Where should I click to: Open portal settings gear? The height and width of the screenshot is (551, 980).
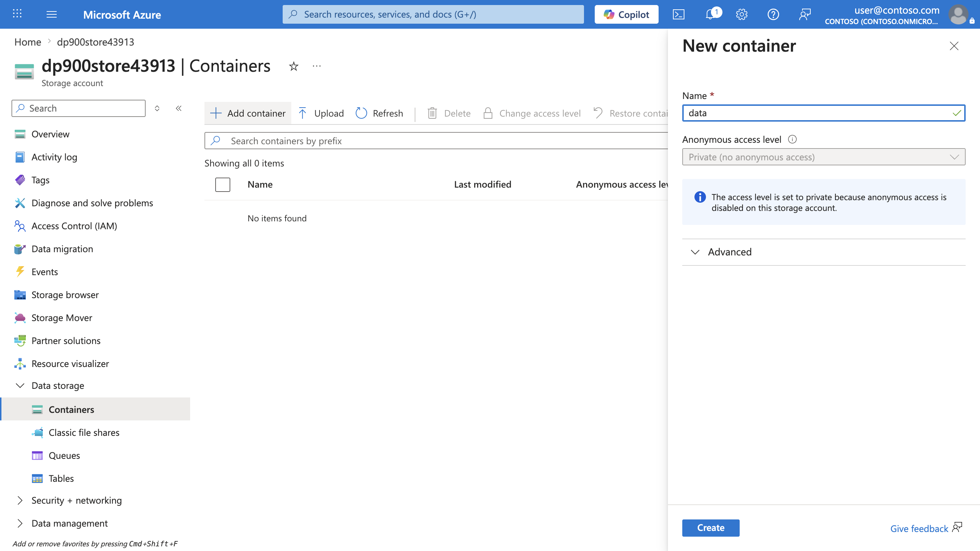coord(741,14)
